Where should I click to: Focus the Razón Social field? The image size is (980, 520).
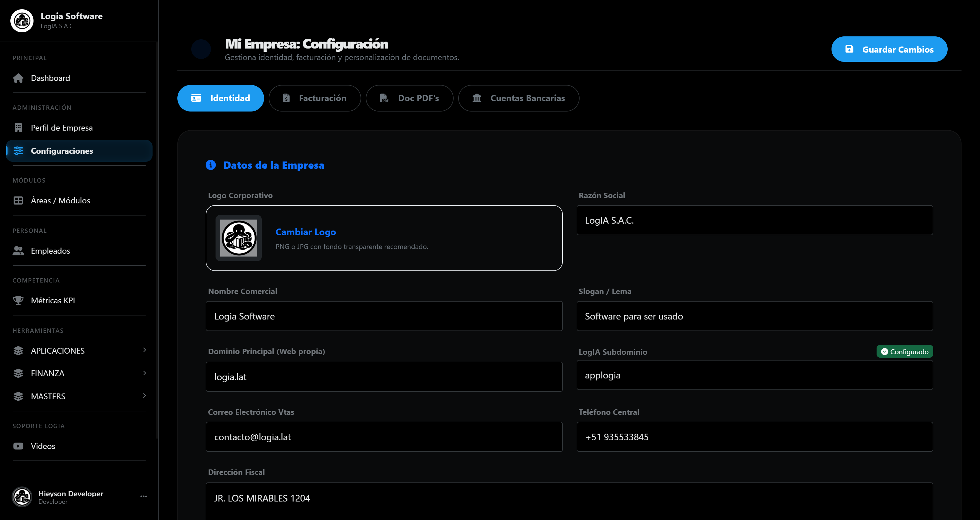(754, 220)
